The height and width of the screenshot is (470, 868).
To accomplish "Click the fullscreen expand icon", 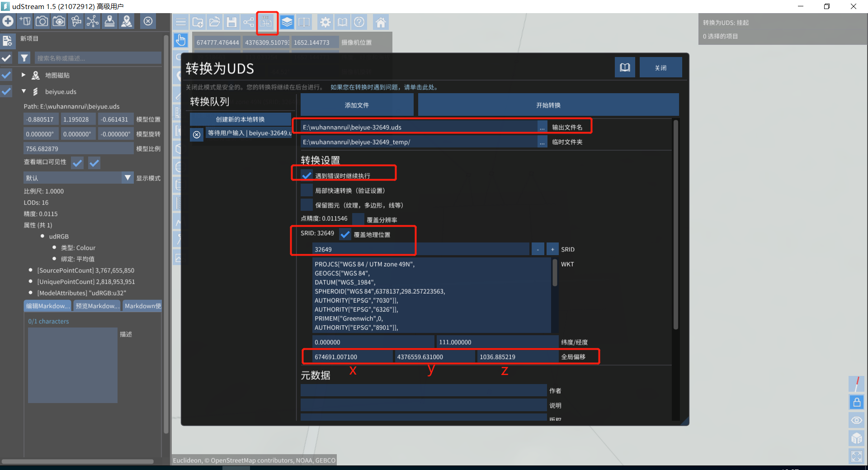I will pyautogui.click(x=857, y=456).
